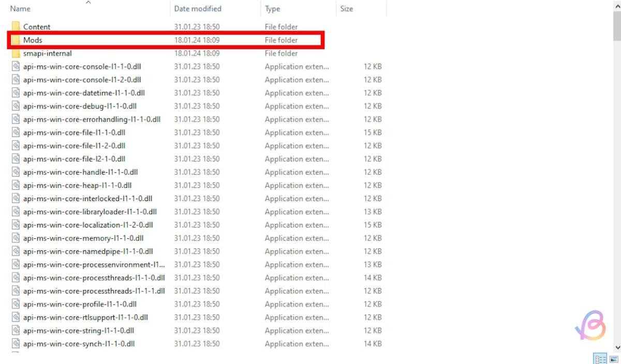Select api-ms-win-core-localization-l1-2-0.dll file
Screen dimensions: 621x364
coord(88,225)
